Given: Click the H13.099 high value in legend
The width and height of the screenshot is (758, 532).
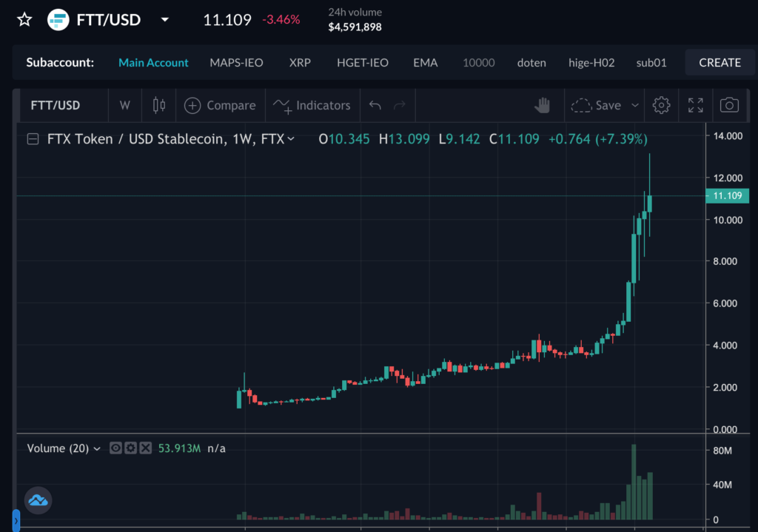Looking at the screenshot, I should click(x=404, y=139).
